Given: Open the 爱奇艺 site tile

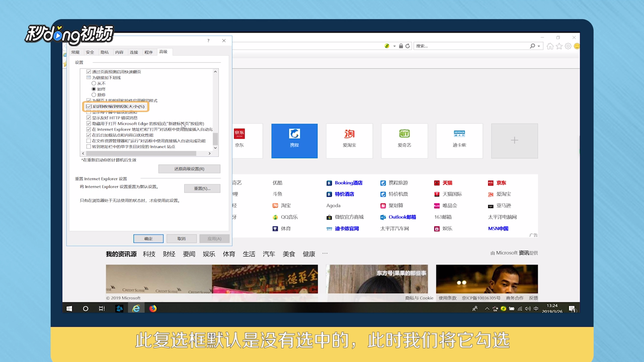Looking at the screenshot, I should click(x=405, y=141).
